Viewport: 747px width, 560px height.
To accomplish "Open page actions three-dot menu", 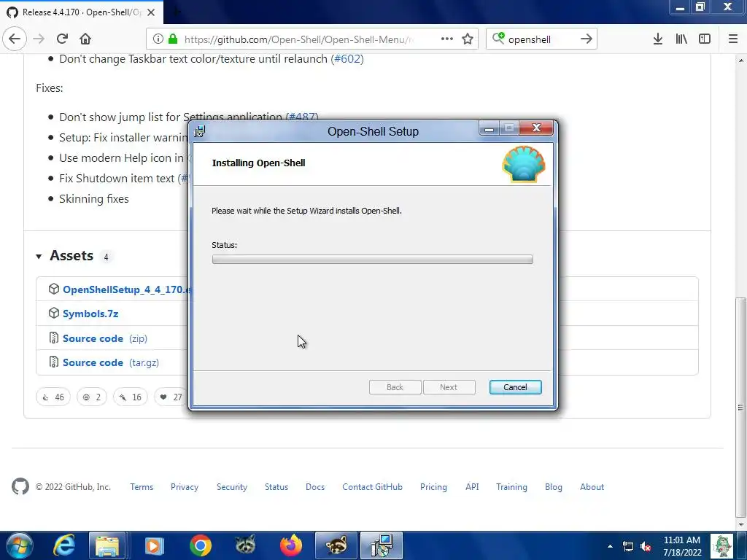I will (447, 39).
